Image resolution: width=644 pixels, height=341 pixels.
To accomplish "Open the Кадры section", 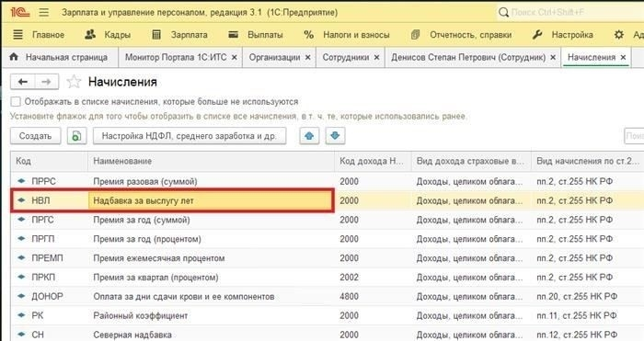I will pos(108,35).
